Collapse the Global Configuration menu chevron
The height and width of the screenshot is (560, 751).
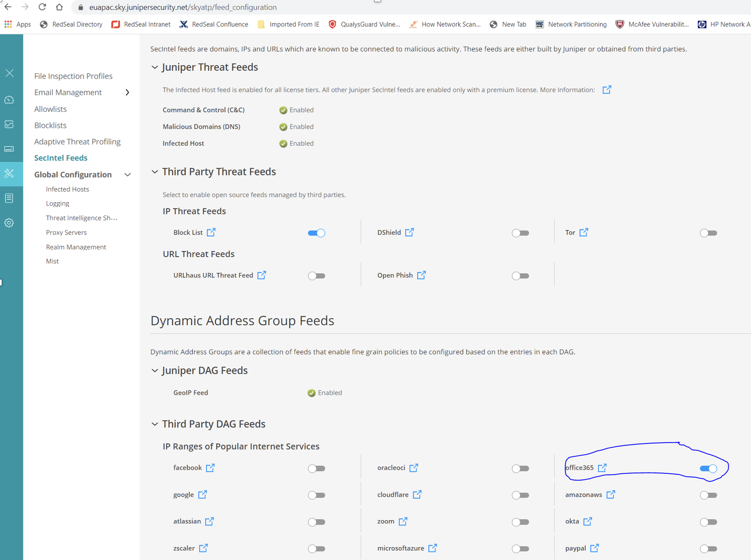point(127,175)
